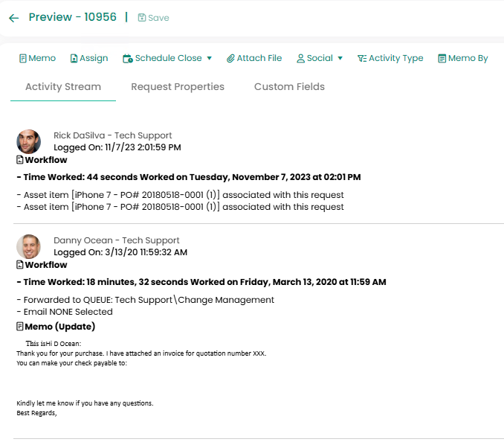Click Rick DaSilva's profile photo
The image size is (504, 442).
(29, 141)
